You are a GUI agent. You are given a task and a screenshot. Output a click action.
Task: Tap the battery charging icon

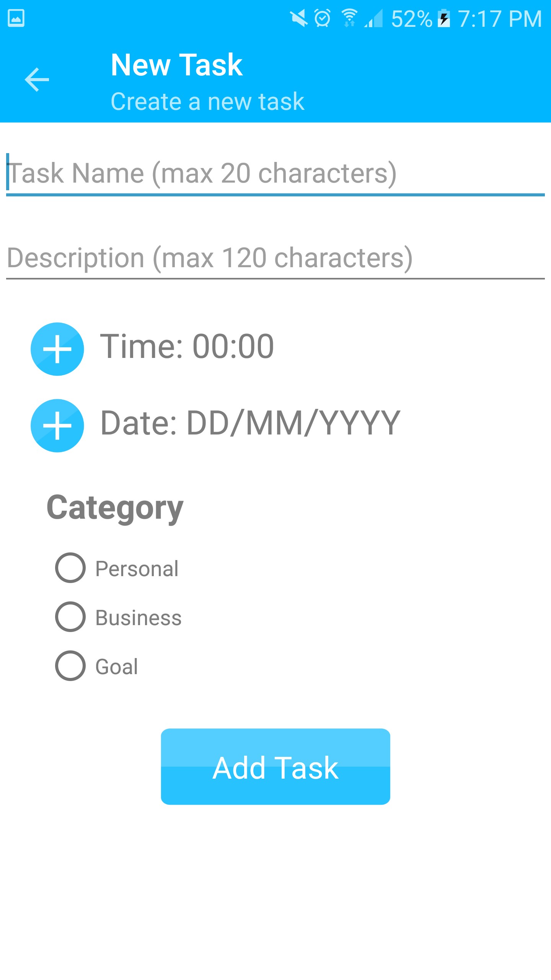(x=444, y=18)
